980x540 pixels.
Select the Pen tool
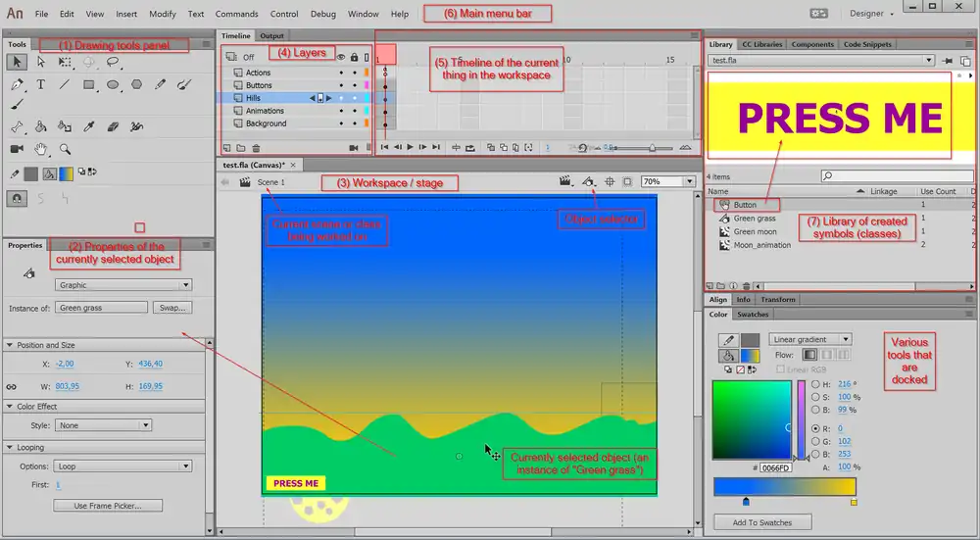pos(18,84)
